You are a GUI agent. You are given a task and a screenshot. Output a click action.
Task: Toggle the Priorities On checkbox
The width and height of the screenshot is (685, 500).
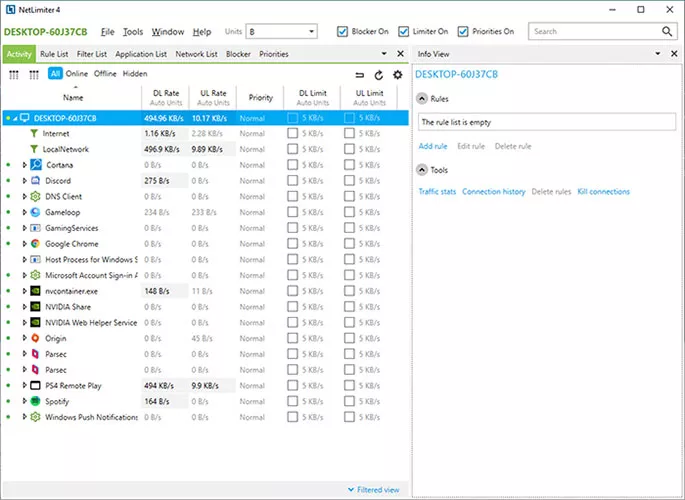pyautogui.click(x=463, y=31)
